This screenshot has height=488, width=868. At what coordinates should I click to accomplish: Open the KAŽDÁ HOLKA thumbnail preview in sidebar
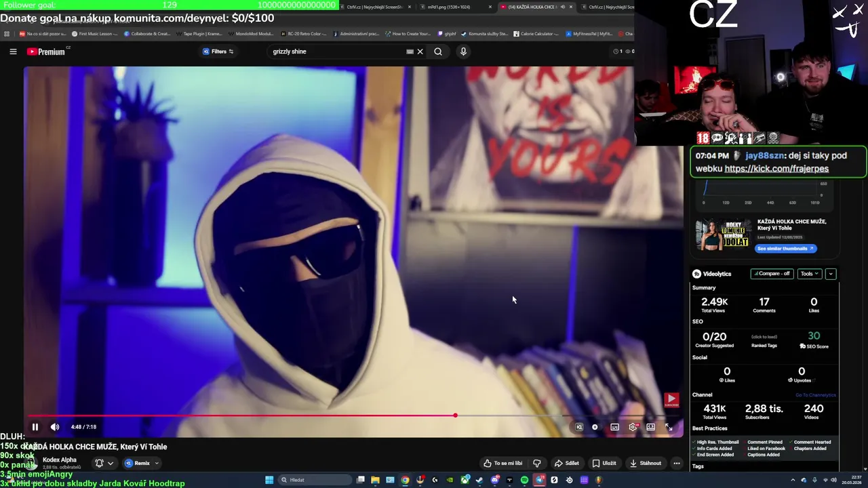click(x=724, y=235)
